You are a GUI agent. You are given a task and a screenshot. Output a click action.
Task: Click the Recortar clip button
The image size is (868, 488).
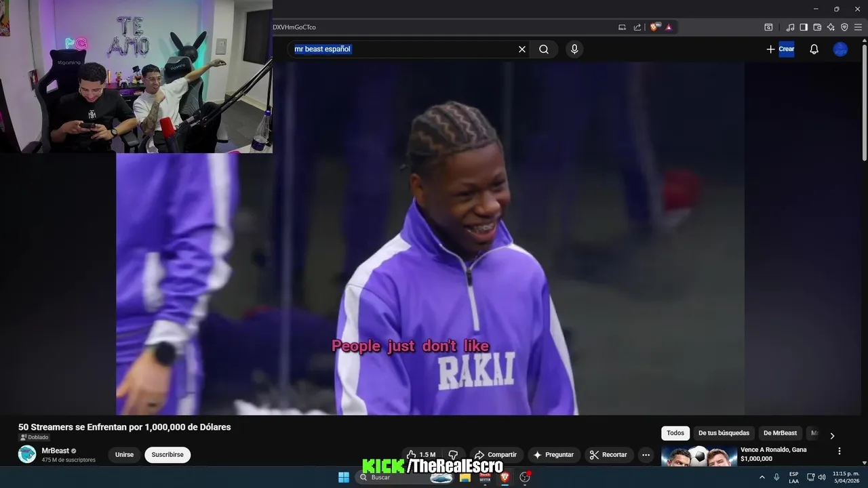pyautogui.click(x=608, y=455)
